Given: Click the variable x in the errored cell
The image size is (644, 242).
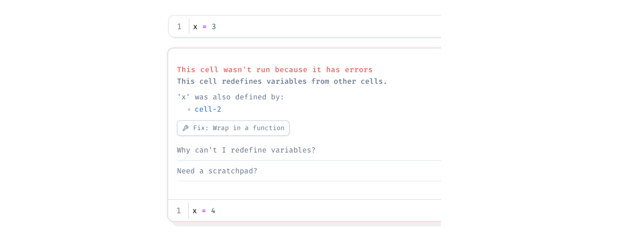Looking at the screenshot, I should pos(194,211).
